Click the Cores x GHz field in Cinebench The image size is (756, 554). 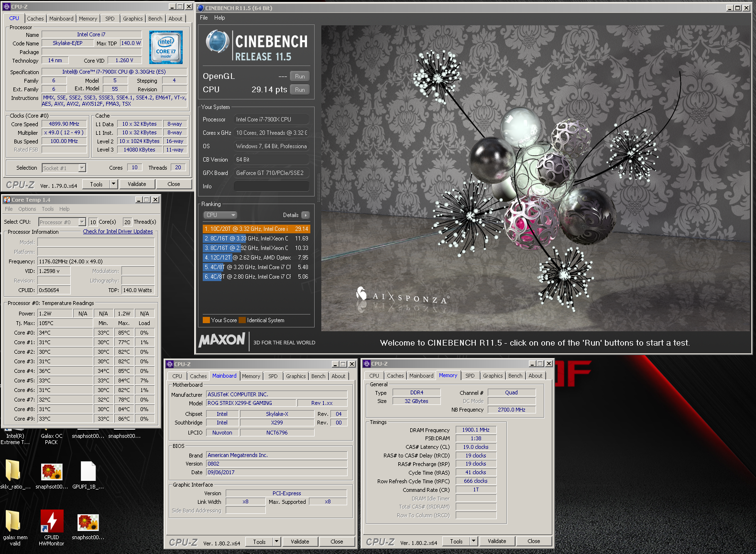click(x=271, y=133)
